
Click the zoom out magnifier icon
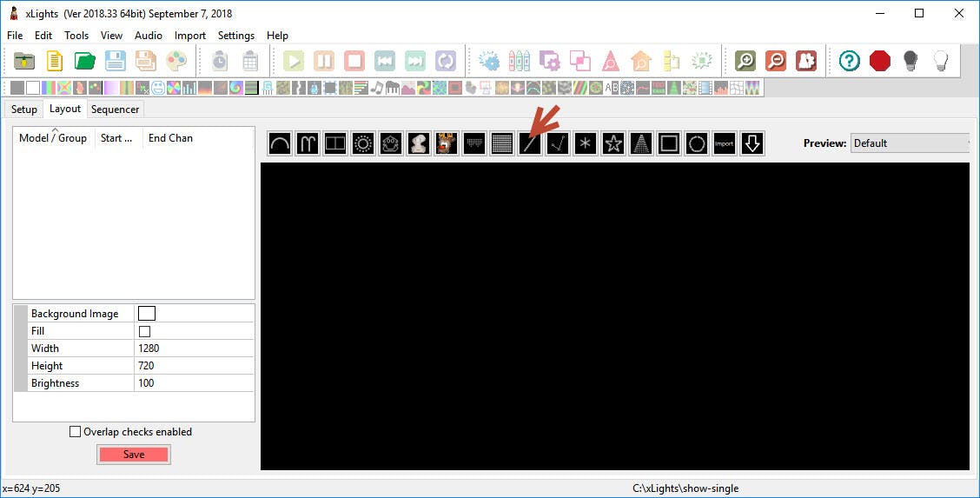pyautogui.click(x=776, y=61)
